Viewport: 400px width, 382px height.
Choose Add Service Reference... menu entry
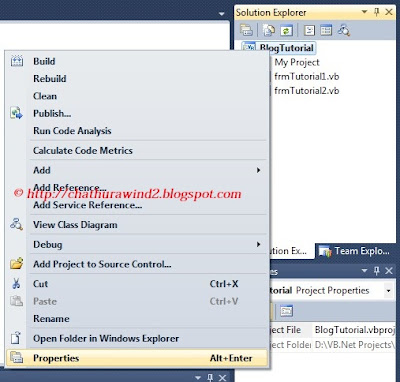point(137,205)
